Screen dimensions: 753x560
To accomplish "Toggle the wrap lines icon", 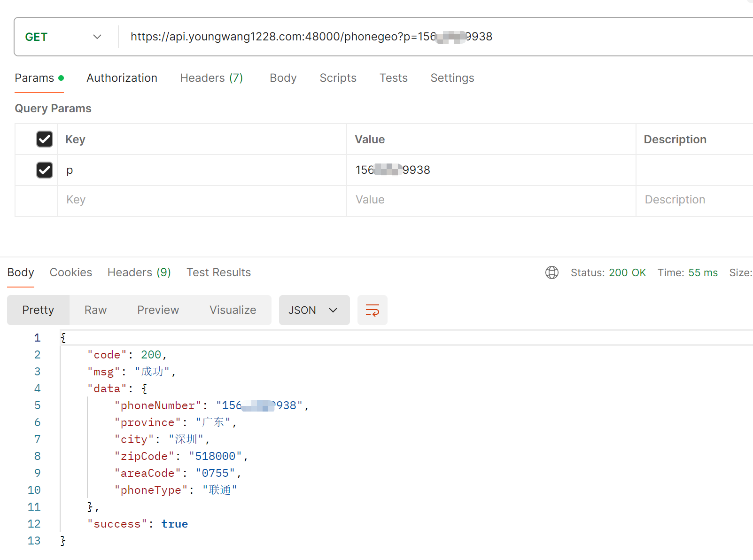I will 373,310.
